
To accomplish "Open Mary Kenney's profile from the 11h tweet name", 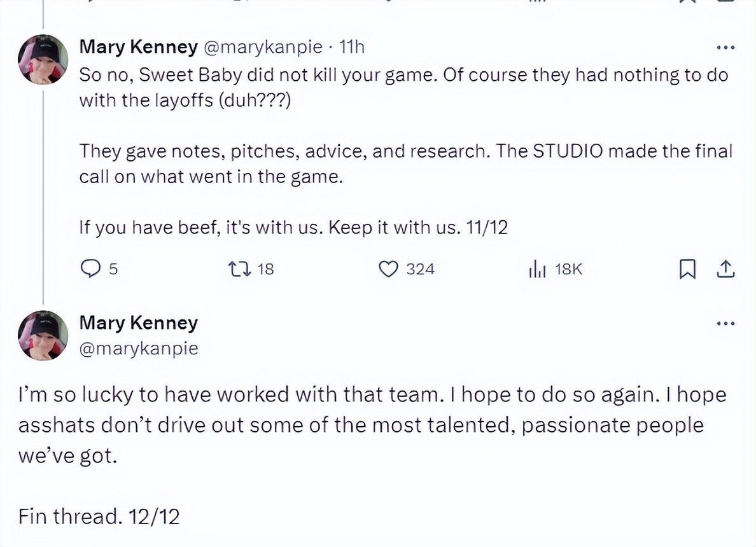I will [x=138, y=46].
